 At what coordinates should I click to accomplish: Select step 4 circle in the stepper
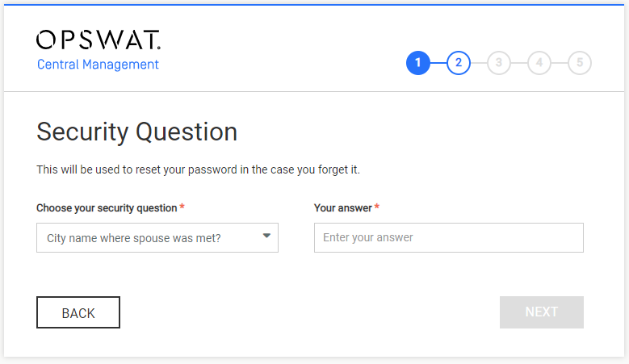[x=539, y=63]
